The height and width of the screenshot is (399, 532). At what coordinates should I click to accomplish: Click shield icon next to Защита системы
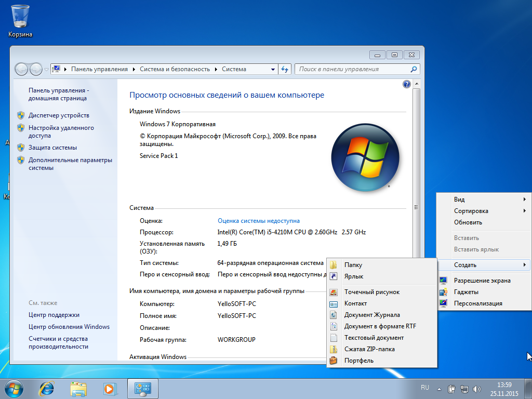(x=21, y=148)
